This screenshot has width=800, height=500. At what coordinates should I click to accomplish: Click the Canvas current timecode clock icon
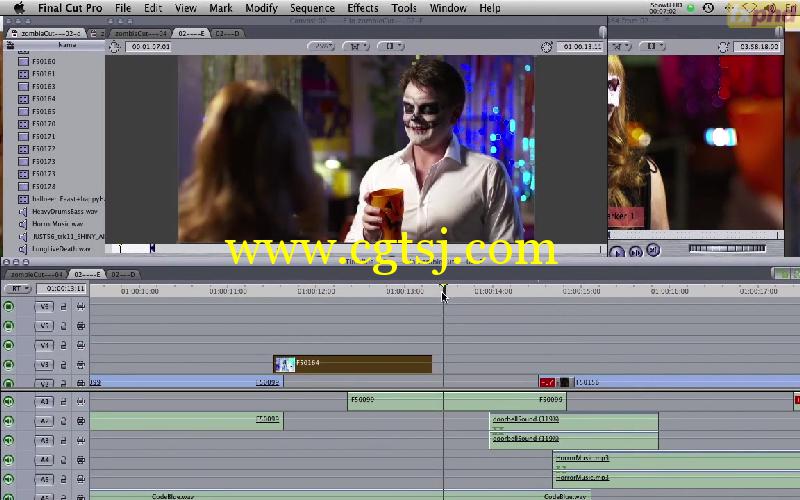click(x=546, y=47)
